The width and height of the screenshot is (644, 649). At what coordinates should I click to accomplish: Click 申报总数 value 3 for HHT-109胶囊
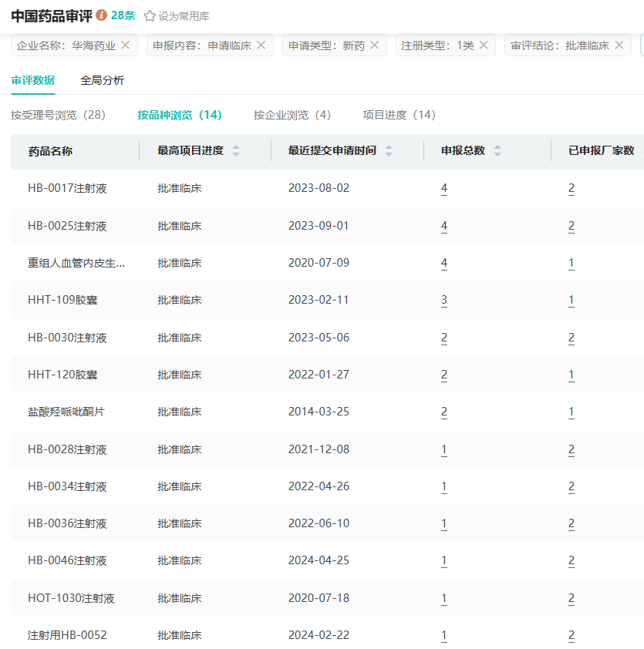point(444,301)
